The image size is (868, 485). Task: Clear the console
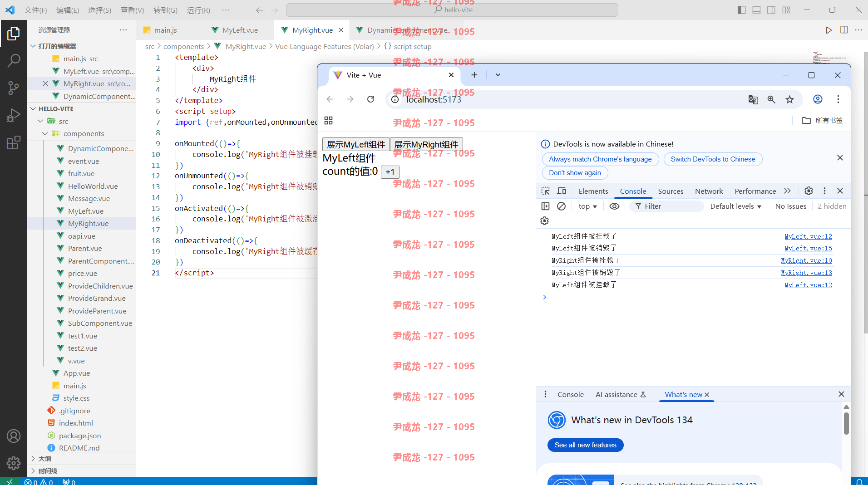tap(561, 206)
